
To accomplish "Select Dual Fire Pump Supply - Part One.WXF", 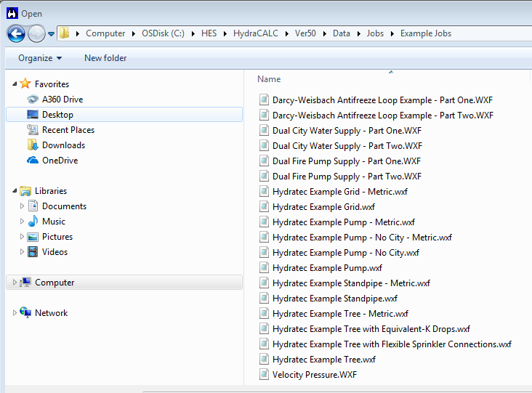I will [x=347, y=161].
